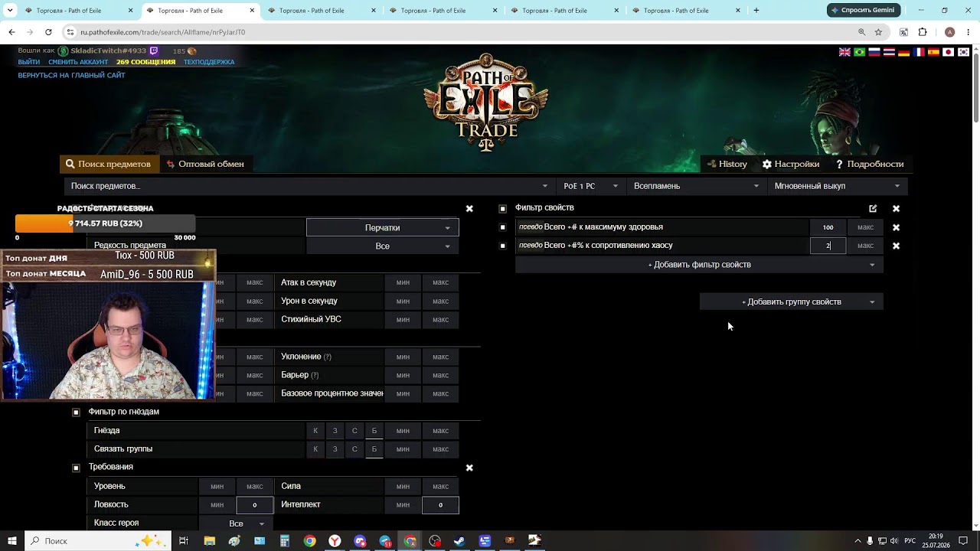The height and width of the screenshot is (551, 980).
Task: Open the ТЕХПОДДЕРЖКА link
Action: 209,62
